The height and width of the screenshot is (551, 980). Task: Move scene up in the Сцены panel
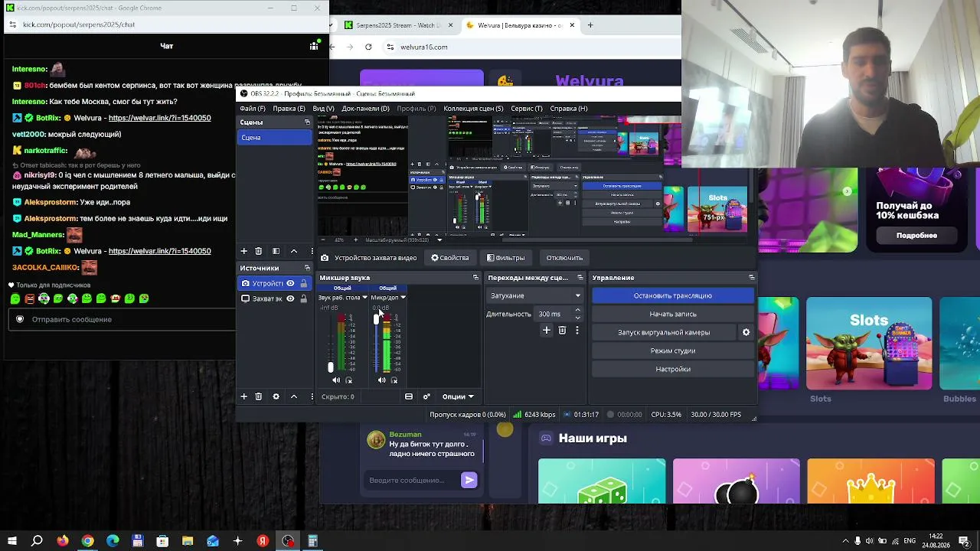point(294,251)
